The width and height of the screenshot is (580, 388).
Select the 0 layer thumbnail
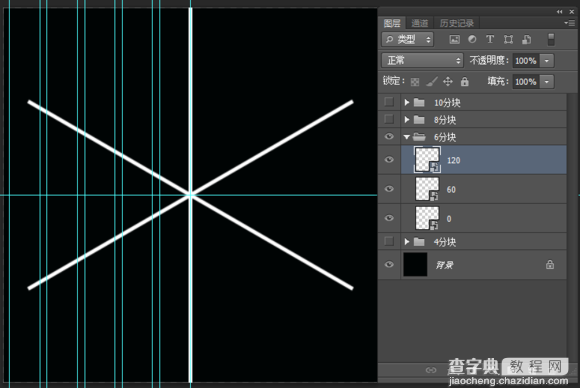[427, 218]
